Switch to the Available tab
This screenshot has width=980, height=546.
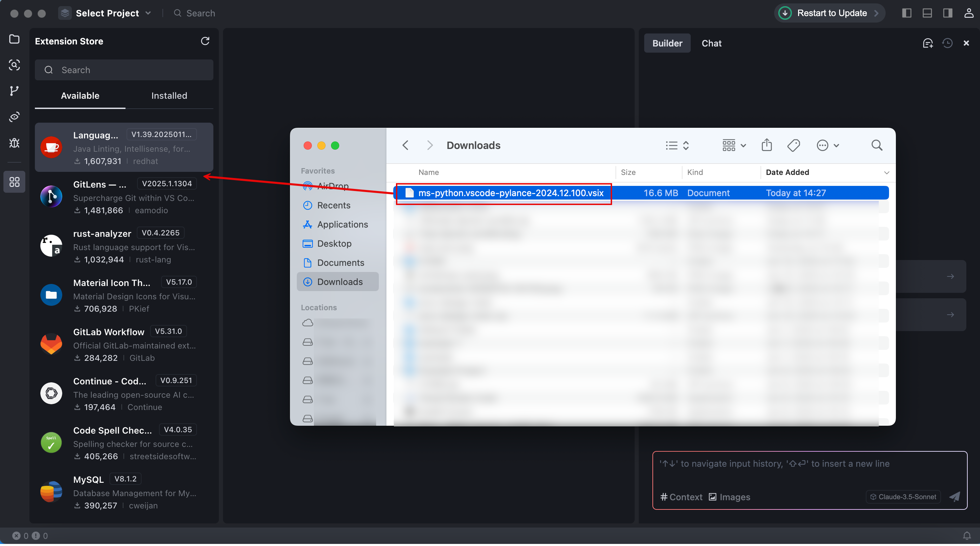point(80,96)
